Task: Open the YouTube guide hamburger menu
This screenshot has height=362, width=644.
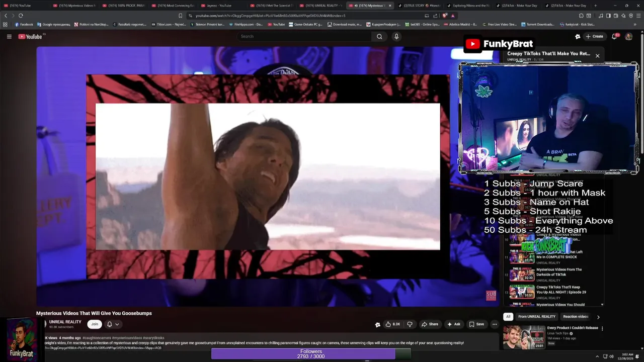Action: click(x=9, y=36)
